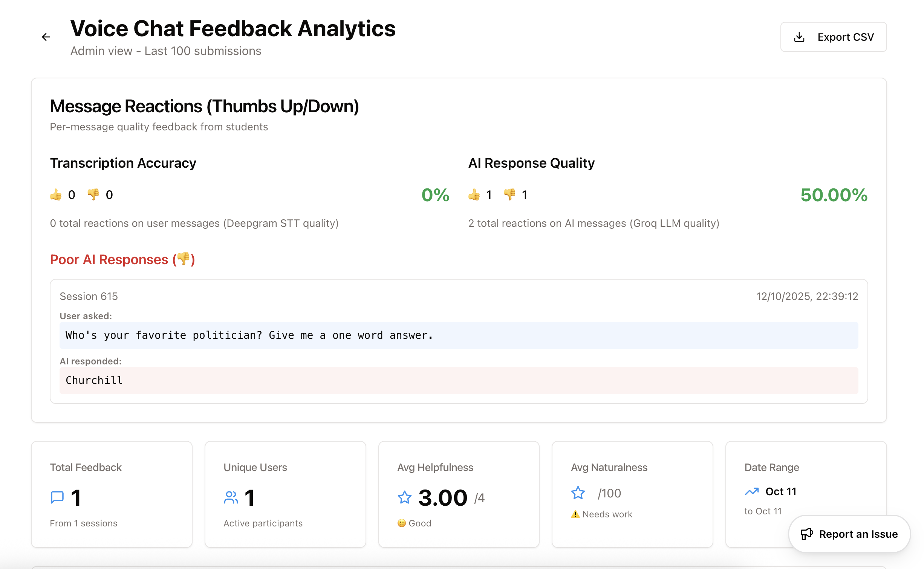Click the Report an Issue button
Image resolution: width=924 pixels, height=569 pixels.
849,534
